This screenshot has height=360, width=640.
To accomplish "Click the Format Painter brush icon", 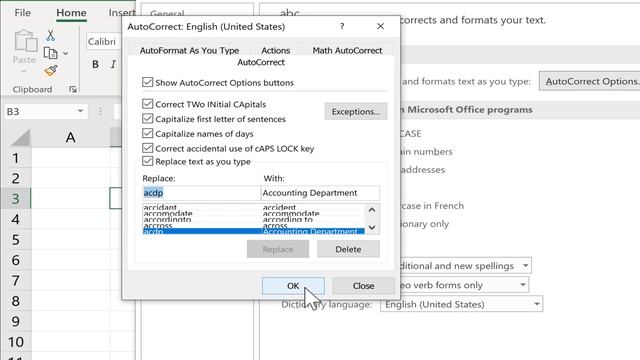I will [51, 71].
